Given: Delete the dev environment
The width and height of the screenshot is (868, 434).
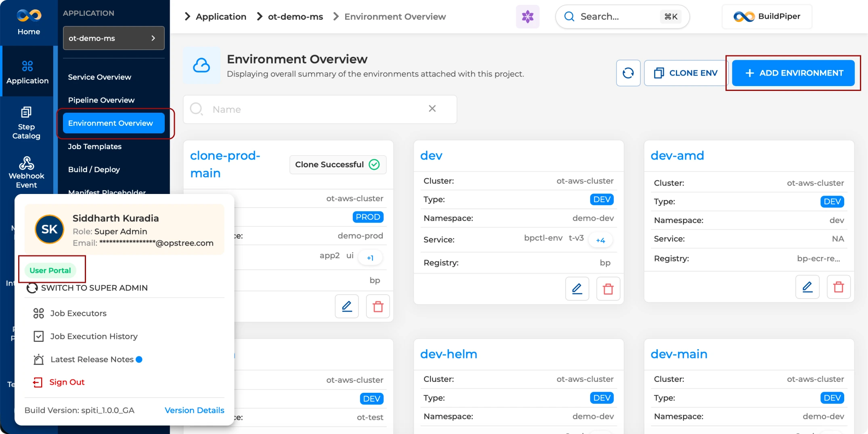Looking at the screenshot, I should click(x=608, y=289).
